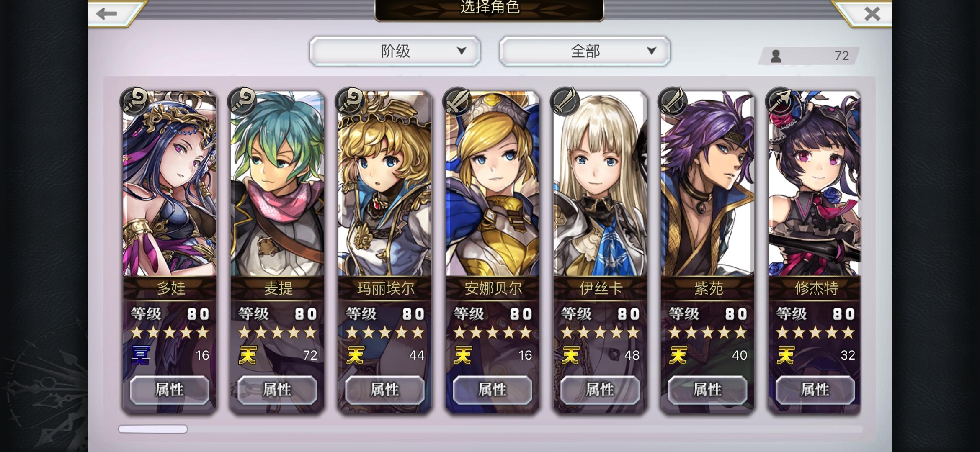Close the character selection screen
This screenshot has height=452, width=980.
(872, 14)
